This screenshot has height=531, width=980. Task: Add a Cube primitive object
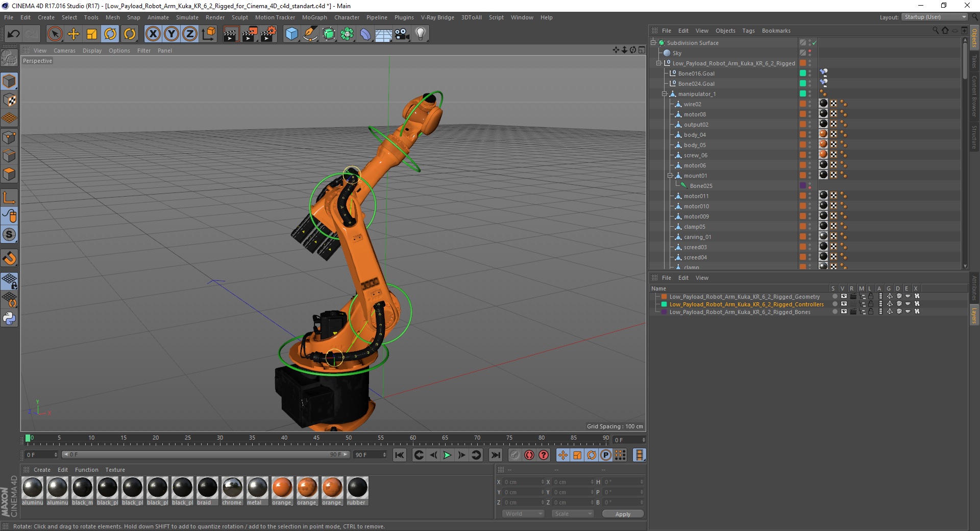coord(291,34)
